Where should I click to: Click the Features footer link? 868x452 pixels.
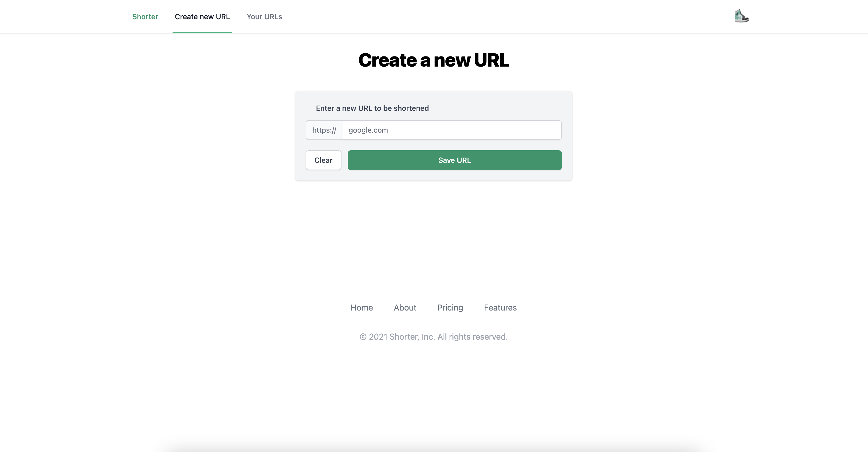[500, 307]
